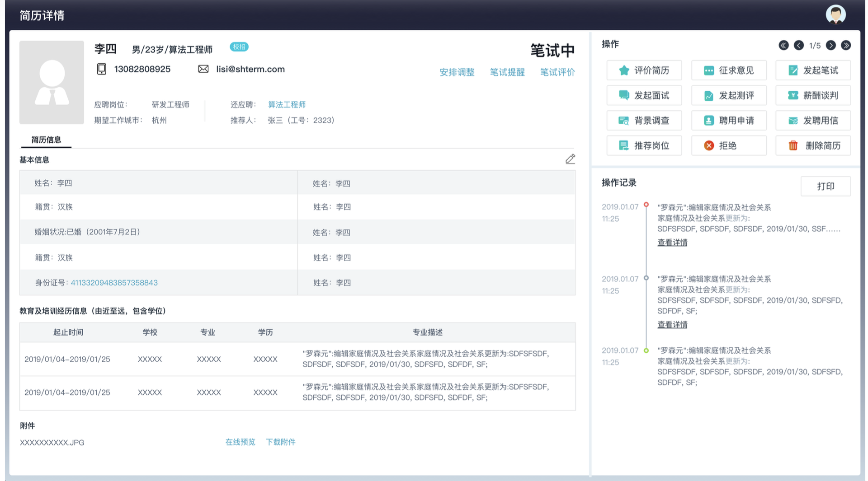The image size is (868, 481).
Task: Click the 婚姻状况 row in basic info
Action: 158,232
